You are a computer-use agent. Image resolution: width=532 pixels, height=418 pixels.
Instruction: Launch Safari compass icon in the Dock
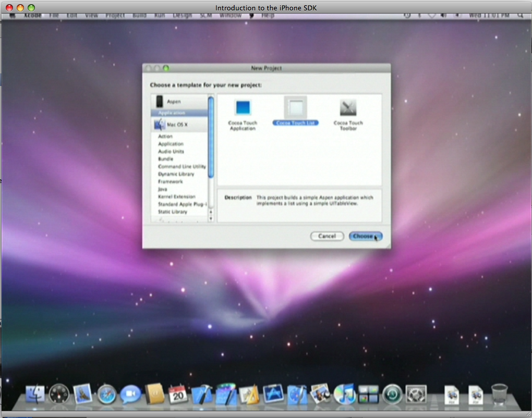point(106,394)
